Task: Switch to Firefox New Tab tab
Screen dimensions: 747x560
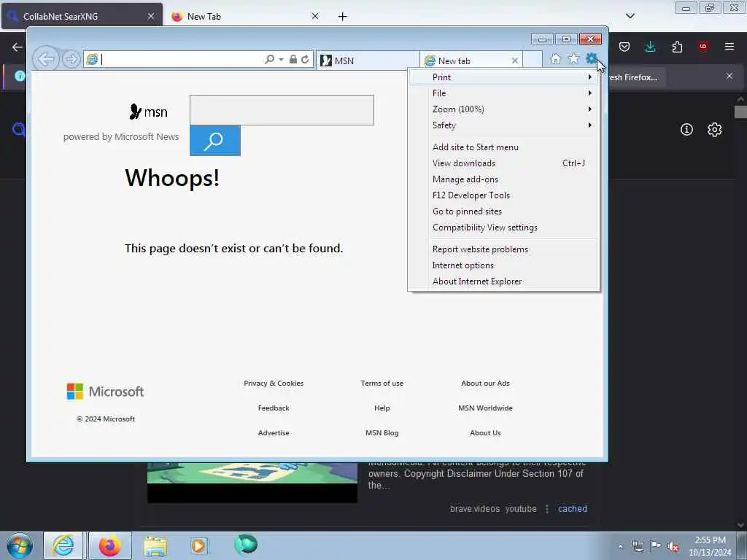Action: pos(245,16)
